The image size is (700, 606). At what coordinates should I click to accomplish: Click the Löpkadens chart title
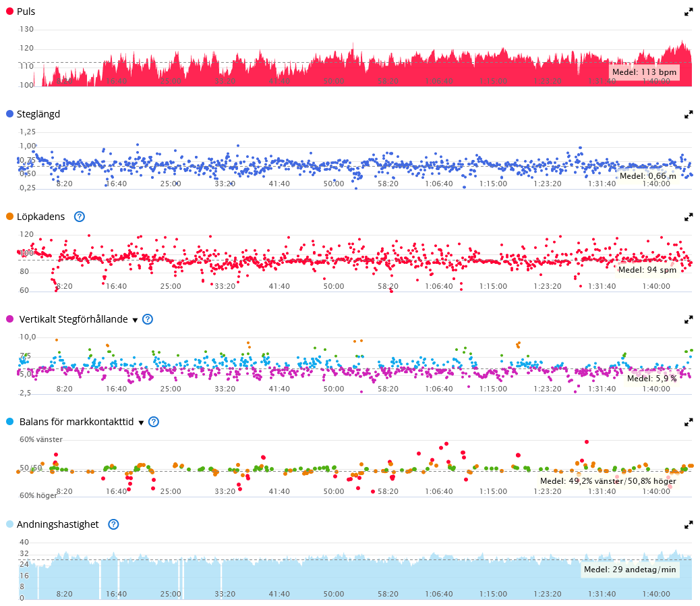[x=40, y=217]
